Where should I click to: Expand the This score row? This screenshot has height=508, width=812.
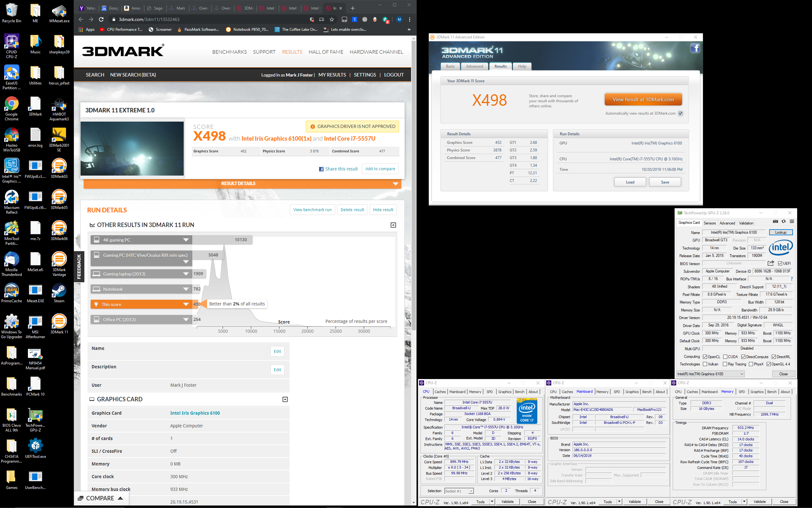pos(141,304)
